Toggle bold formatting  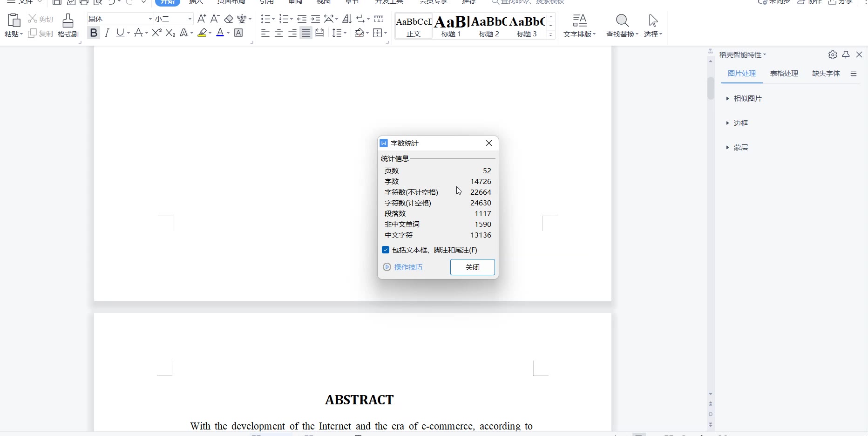[94, 33]
